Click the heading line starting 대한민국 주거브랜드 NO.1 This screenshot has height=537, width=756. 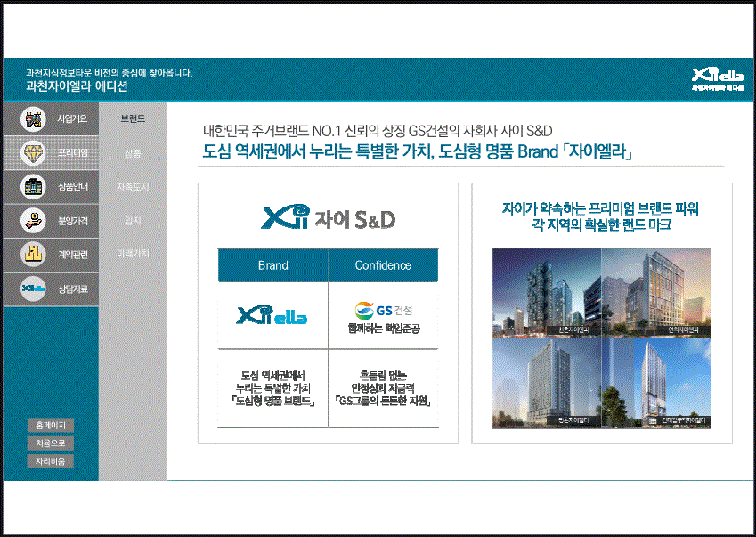(378, 131)
